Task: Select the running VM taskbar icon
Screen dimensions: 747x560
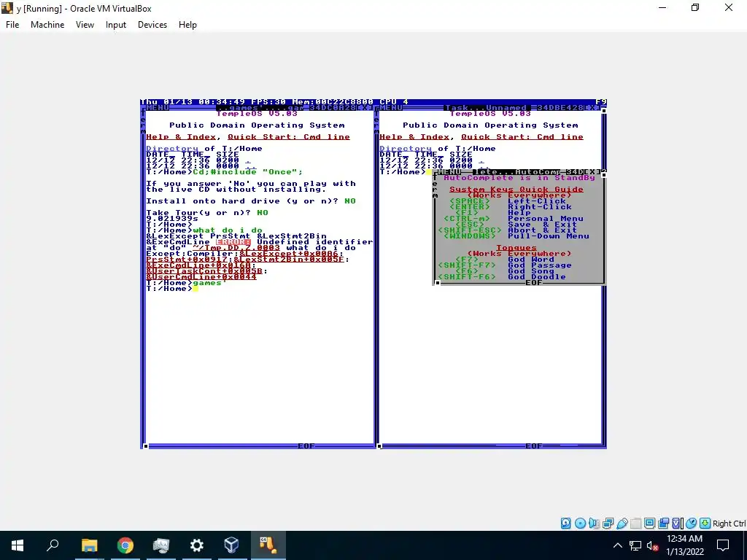Action: click(x=268, y=545)
